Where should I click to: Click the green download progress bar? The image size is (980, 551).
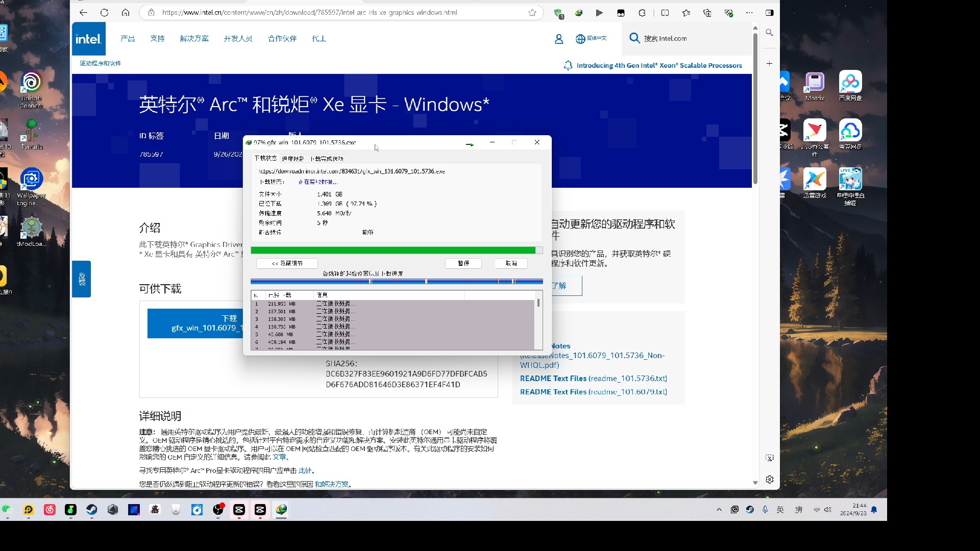pyautogui.click(x=397, y=250)
